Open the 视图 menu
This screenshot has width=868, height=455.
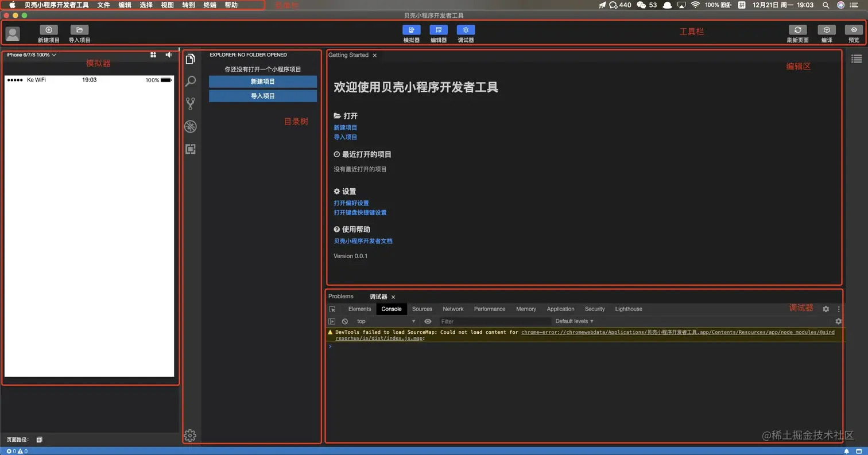click(x=167, y=5)
